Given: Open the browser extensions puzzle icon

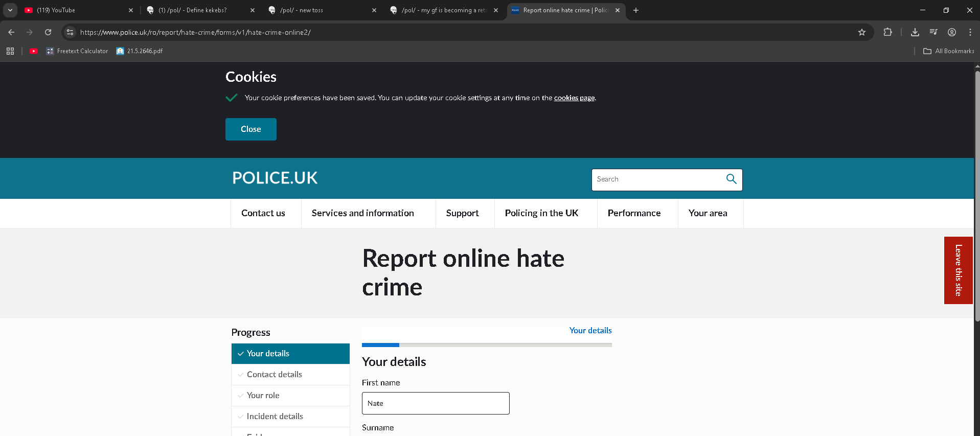Looking at the screenshot, I should [x=887, y=32].
